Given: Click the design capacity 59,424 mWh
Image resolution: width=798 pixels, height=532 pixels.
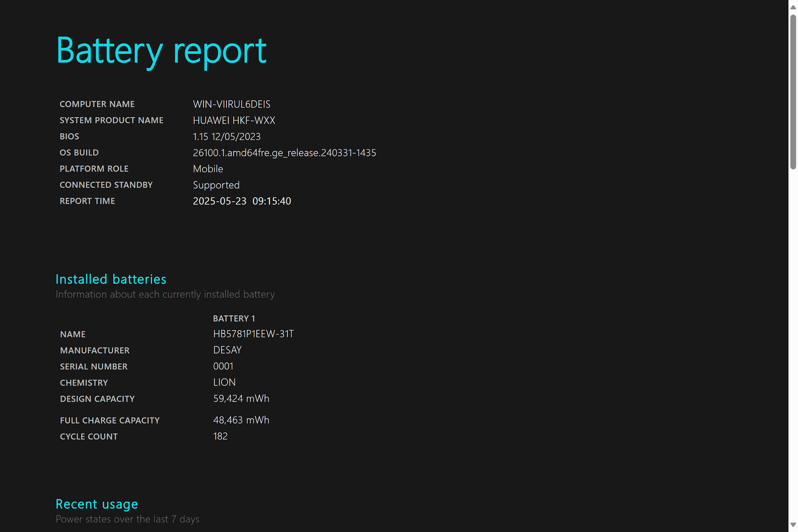Looking at the screenshot, I should [241, 399].
